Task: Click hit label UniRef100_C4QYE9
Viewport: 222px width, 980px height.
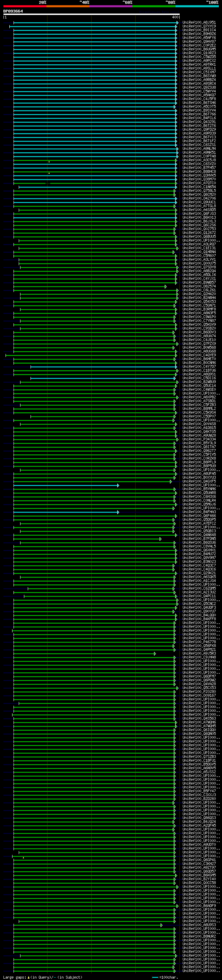Action: click(199, 355)
